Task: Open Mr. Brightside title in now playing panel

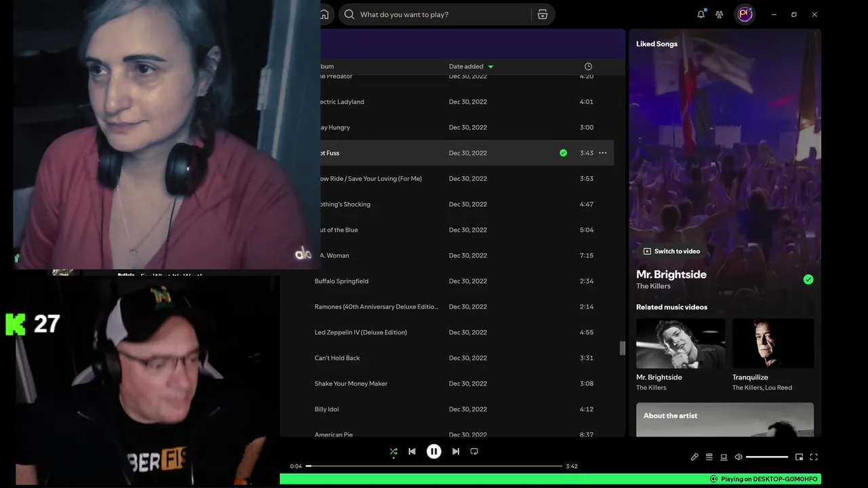Action: [671, 274]
